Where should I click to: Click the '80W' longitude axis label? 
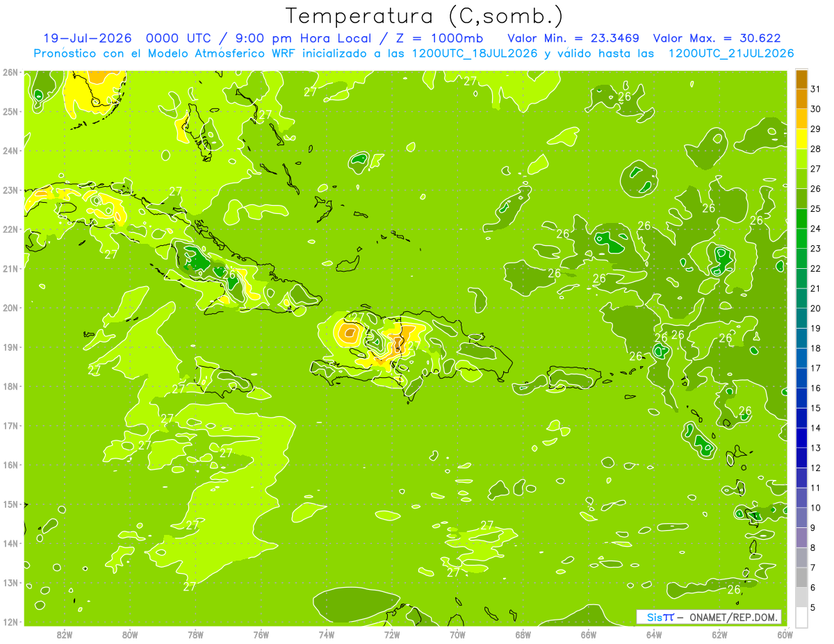coord(130,634)
